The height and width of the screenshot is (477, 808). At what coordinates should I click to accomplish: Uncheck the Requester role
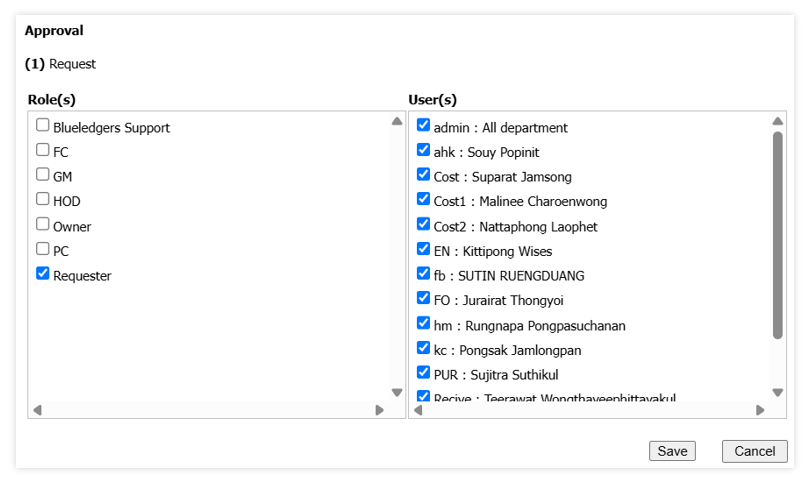click(43, 273)
